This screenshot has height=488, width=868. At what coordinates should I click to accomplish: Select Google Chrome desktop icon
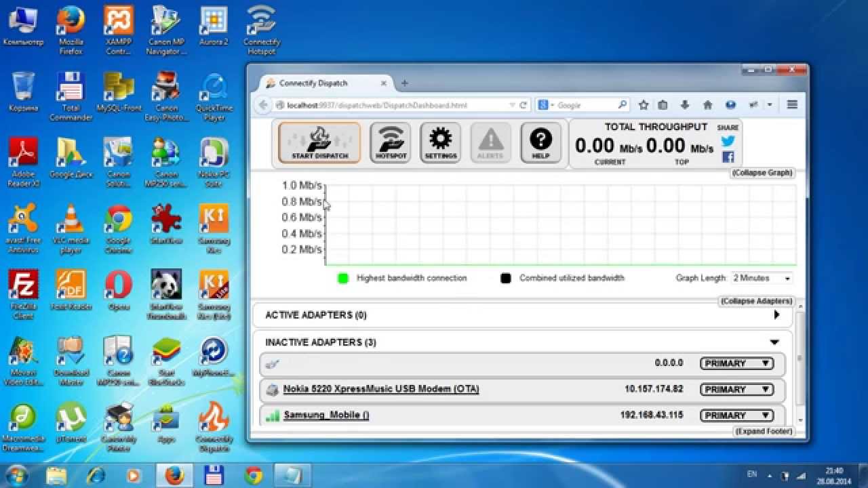coord(119,229)
